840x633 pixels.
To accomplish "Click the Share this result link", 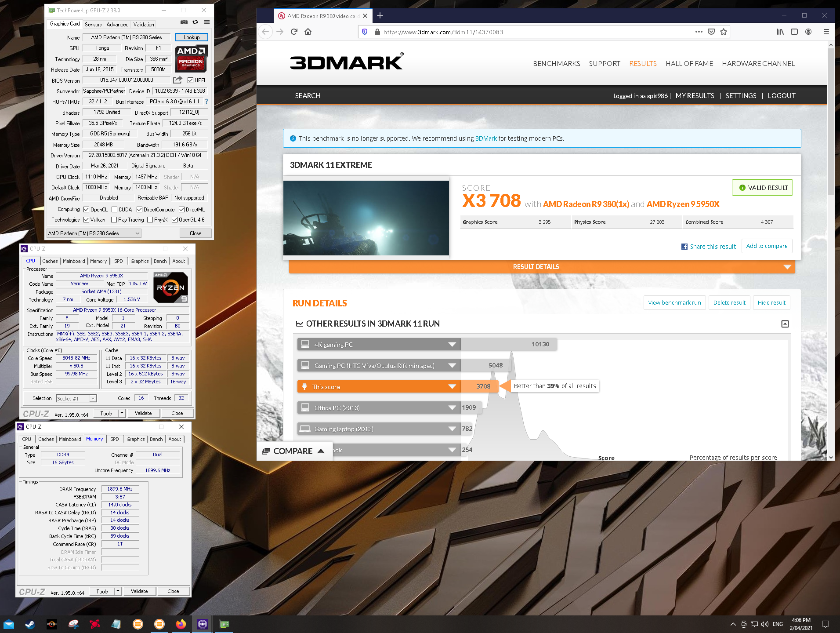I will point(708,247).
